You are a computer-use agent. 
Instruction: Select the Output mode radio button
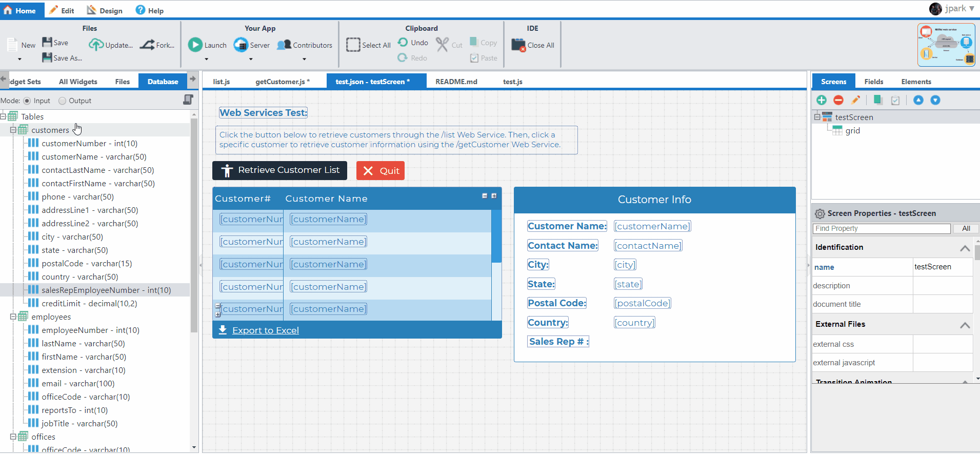[62, 101]
